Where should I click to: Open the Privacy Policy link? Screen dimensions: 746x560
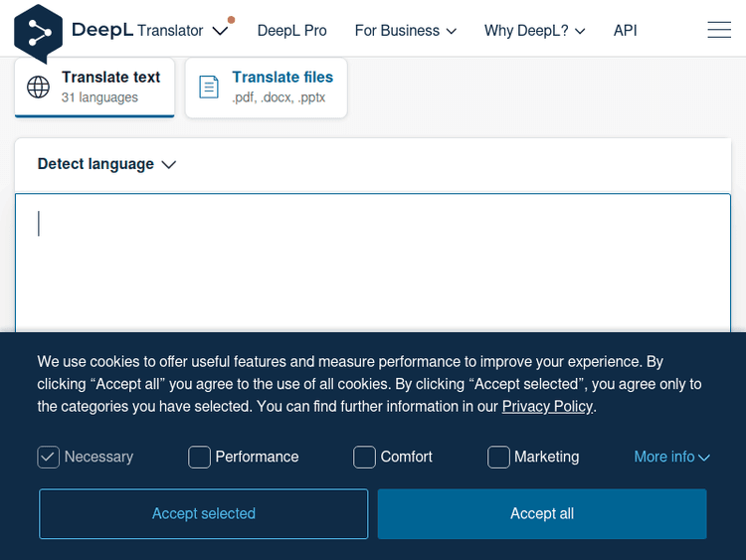pos(547,406)
